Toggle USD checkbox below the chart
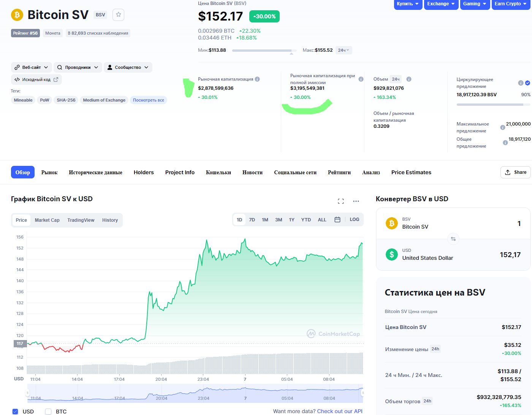The height and width of the screenshot is (415, 532). pyautogui.click(x=15, y=412)
